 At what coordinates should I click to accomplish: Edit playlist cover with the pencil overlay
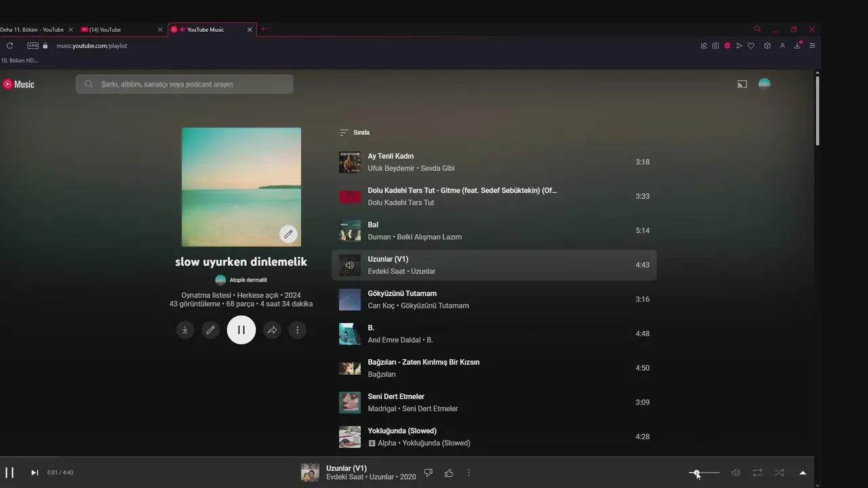coord(288,234)
